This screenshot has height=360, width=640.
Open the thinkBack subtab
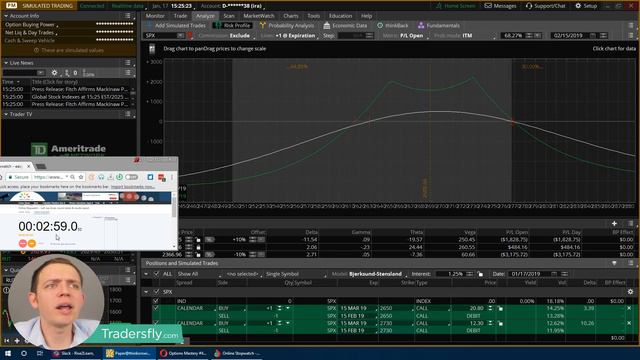[x=392, y=25]
